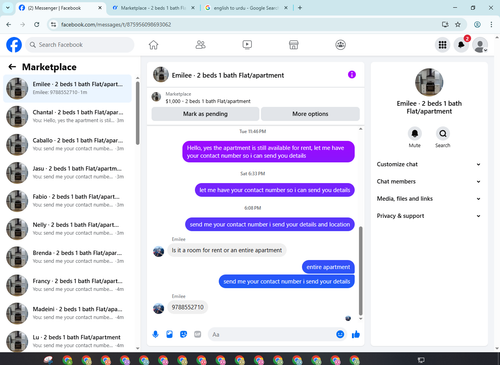
Task: Send a thumbs-up like
Action: [356, 334]
